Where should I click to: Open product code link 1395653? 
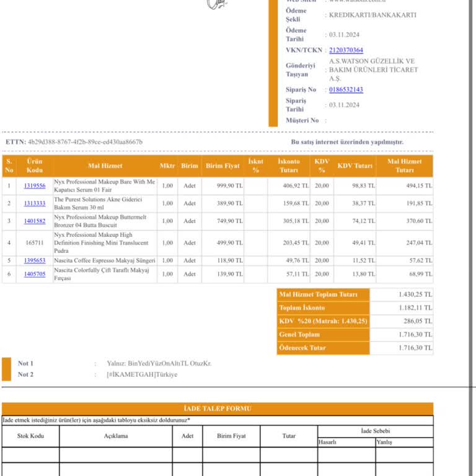point(35,260)
